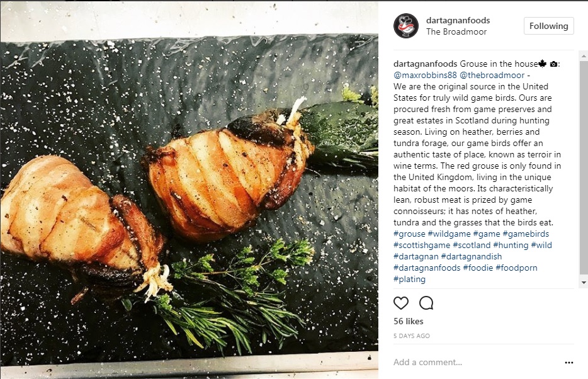The width and height of the screenshot is (588, 379).
Task: View the 56 likes list
Action: [408, 321]
